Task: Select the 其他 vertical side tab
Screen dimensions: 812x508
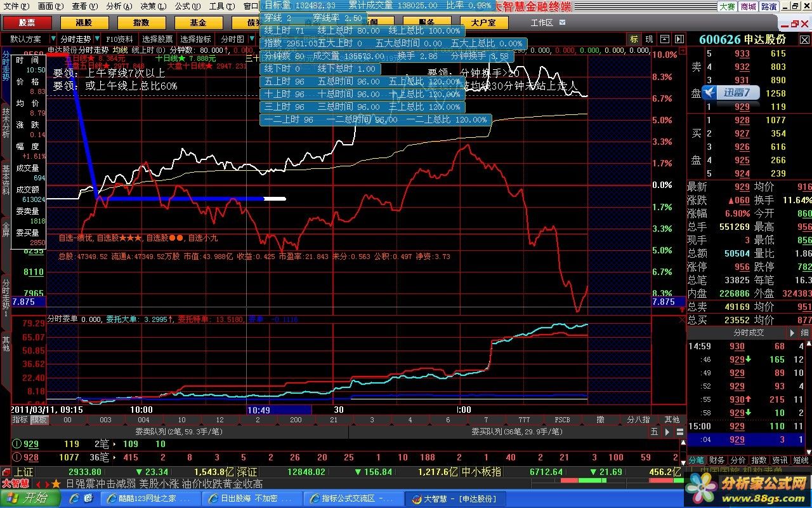Action: click(5, 344)
